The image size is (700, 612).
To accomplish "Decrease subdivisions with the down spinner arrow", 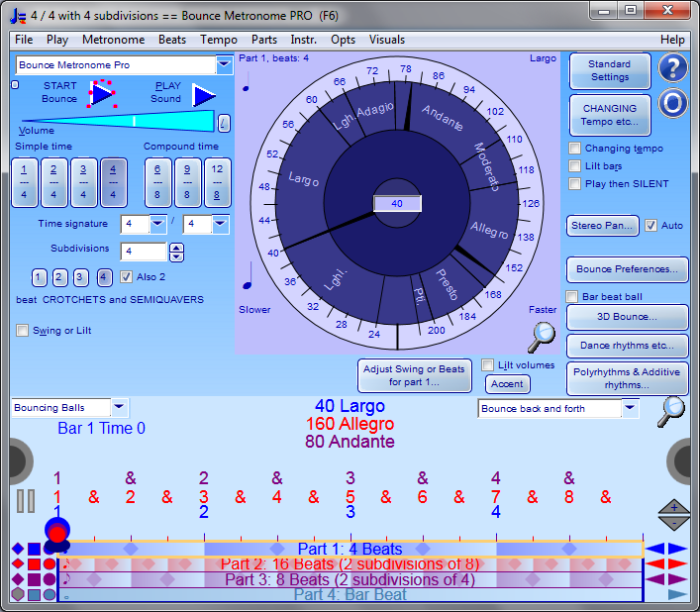I will [176, 256].
